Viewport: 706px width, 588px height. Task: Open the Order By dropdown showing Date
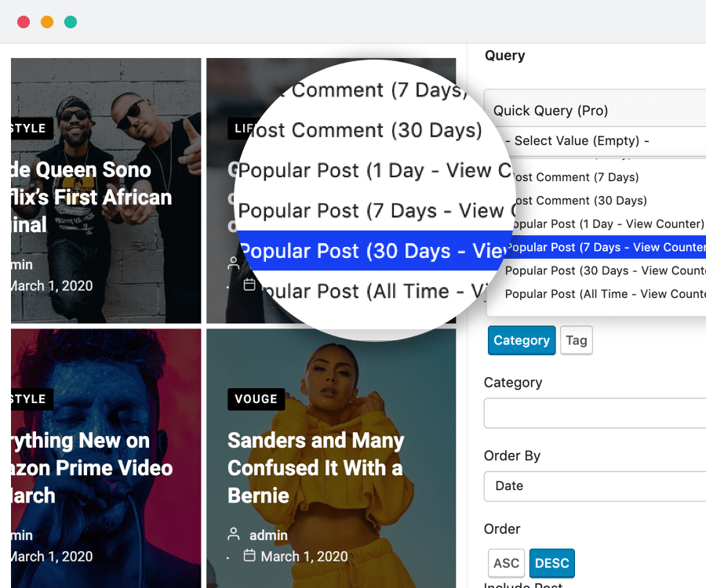point(596,486)
